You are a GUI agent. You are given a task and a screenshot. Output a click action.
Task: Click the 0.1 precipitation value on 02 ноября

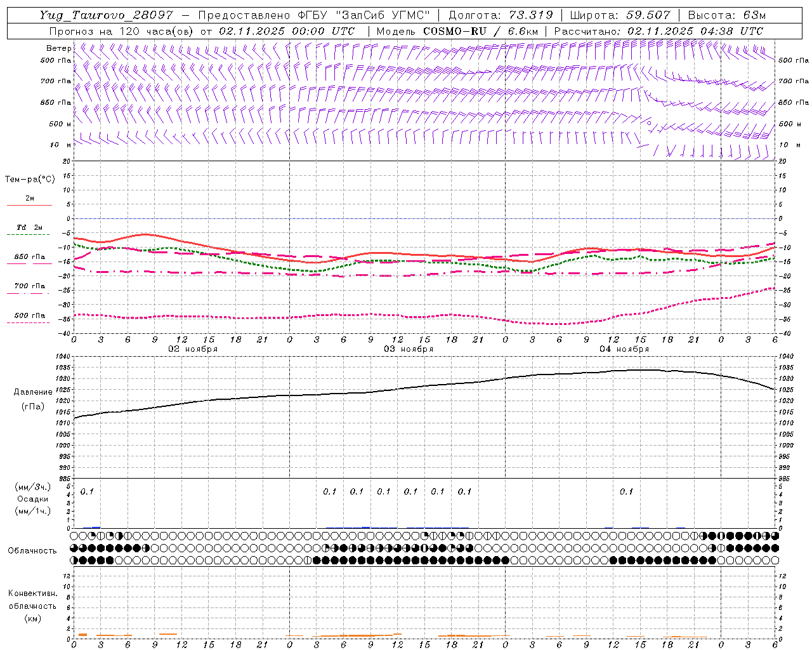coord(87,491)
